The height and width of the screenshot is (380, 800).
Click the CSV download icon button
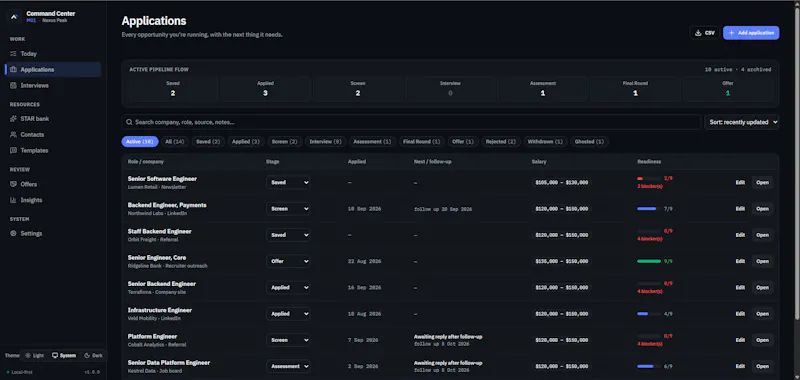pyautogui.click(x=705, y=33)
